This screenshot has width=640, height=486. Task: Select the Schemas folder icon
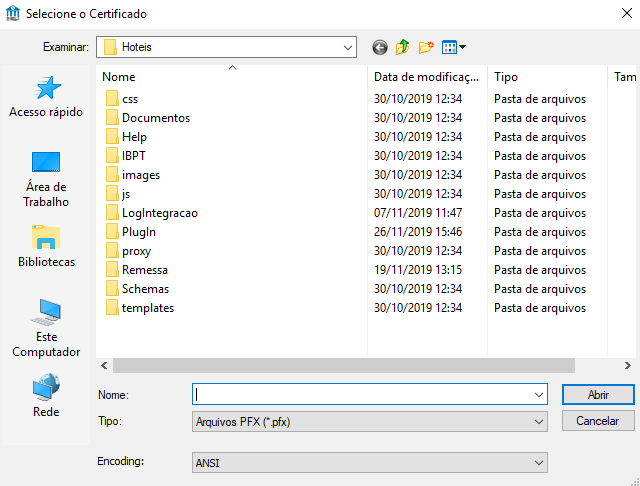click(x=112, y=288)
